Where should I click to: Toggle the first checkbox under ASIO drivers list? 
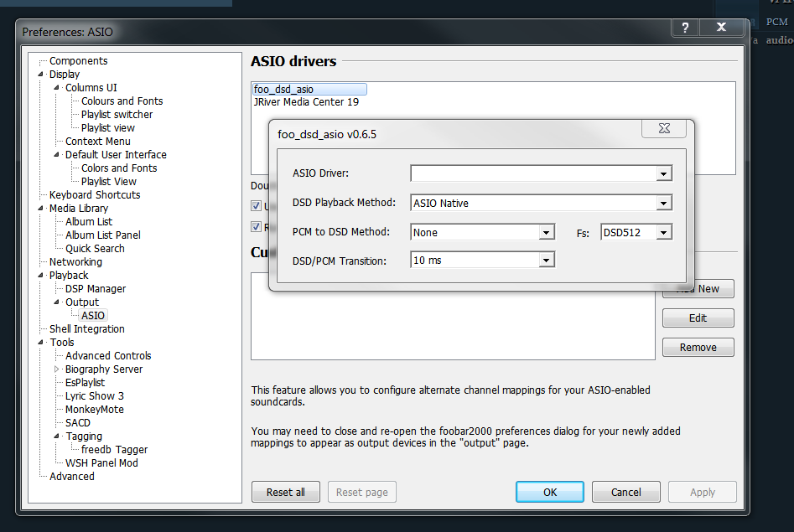point(257,205)
